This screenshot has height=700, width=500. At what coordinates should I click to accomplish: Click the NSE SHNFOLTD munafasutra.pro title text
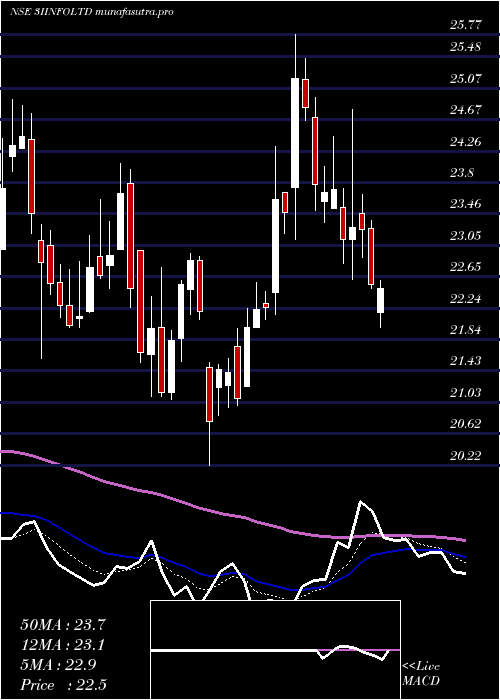point(92,12)
